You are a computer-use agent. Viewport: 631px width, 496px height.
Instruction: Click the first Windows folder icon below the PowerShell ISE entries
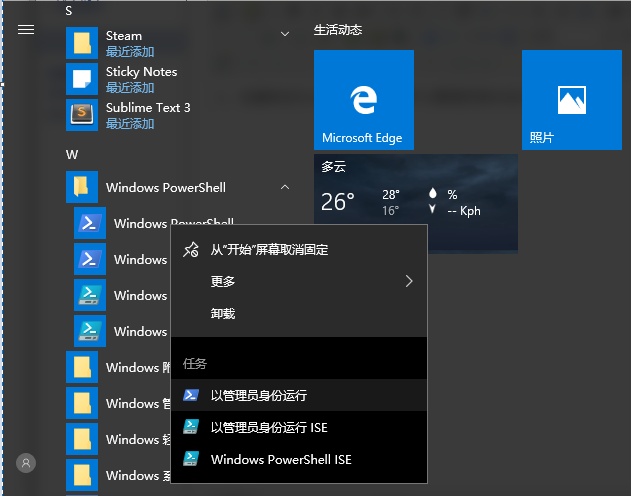(82, 367)
